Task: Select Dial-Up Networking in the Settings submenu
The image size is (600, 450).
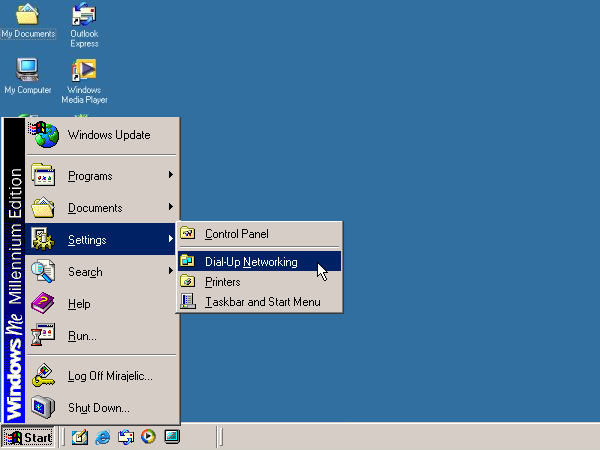Action: tap(250, 262)
